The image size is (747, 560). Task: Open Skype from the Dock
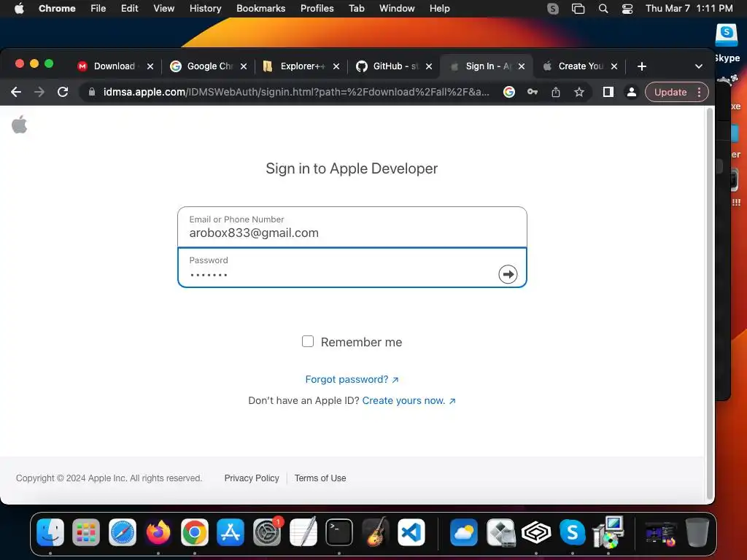(x=572, y=532)
